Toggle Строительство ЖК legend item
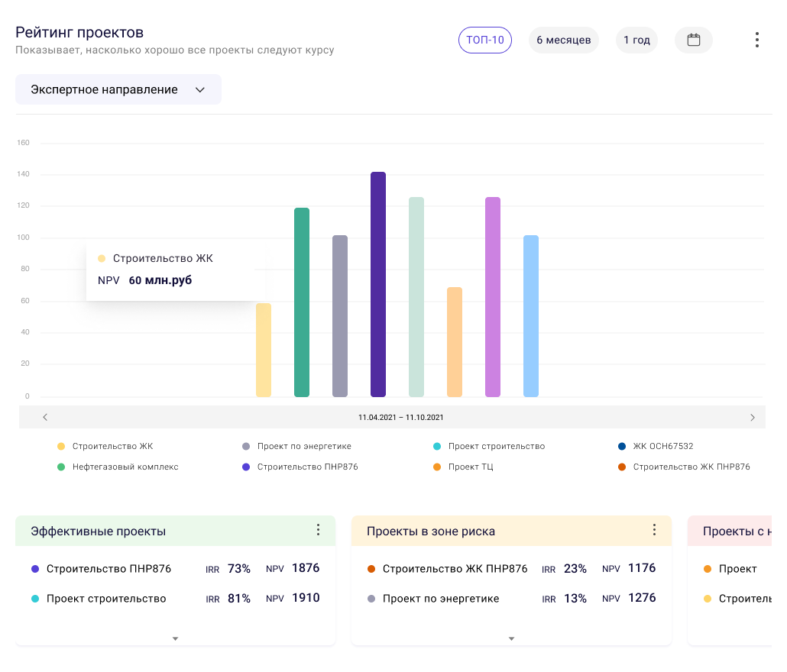 coord(105,446)
